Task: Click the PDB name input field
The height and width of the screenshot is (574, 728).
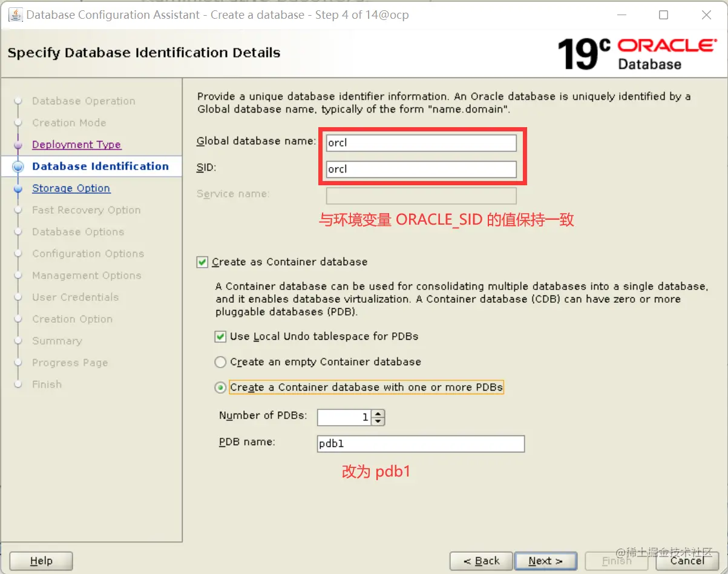Action: point(421,444)
